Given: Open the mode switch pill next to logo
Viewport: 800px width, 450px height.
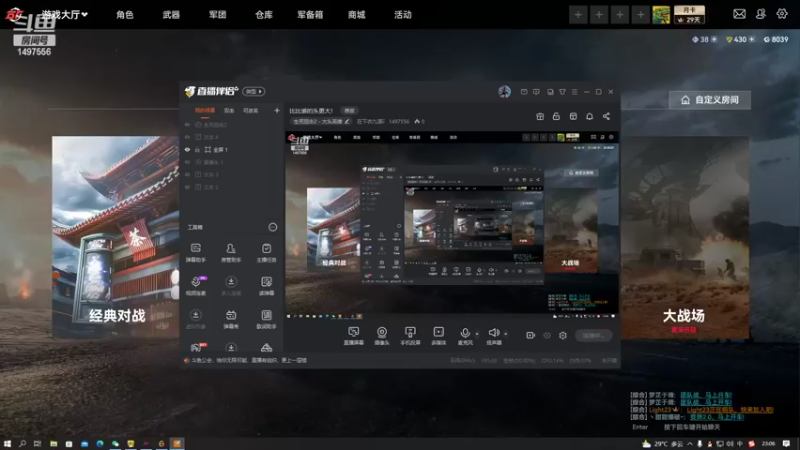Looking at the screenshot, I should pos(254,91).
